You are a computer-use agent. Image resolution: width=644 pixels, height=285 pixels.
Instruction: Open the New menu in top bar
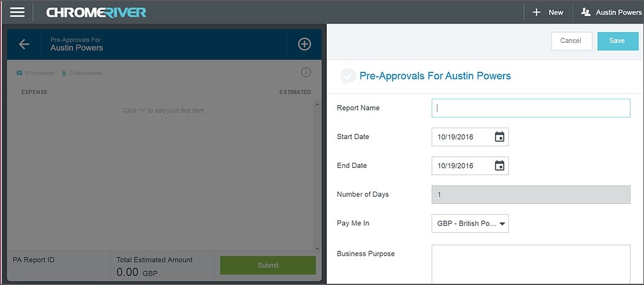pyautogui.click(x=548, y=12)
